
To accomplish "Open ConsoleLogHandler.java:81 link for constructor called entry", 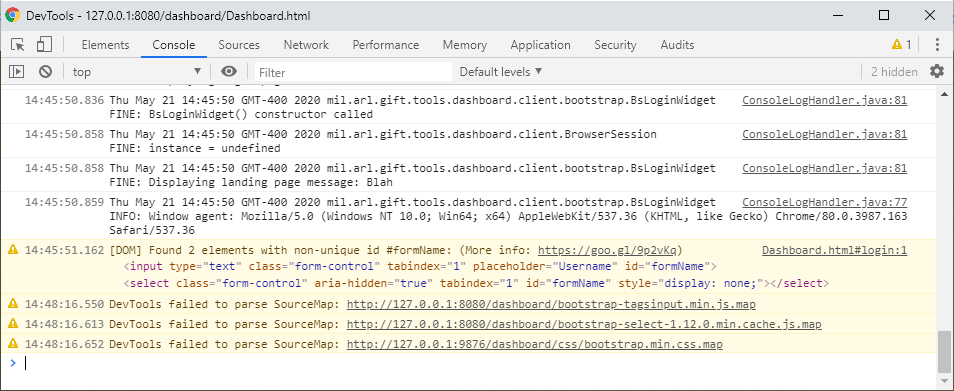I will [x=824, y=100].
